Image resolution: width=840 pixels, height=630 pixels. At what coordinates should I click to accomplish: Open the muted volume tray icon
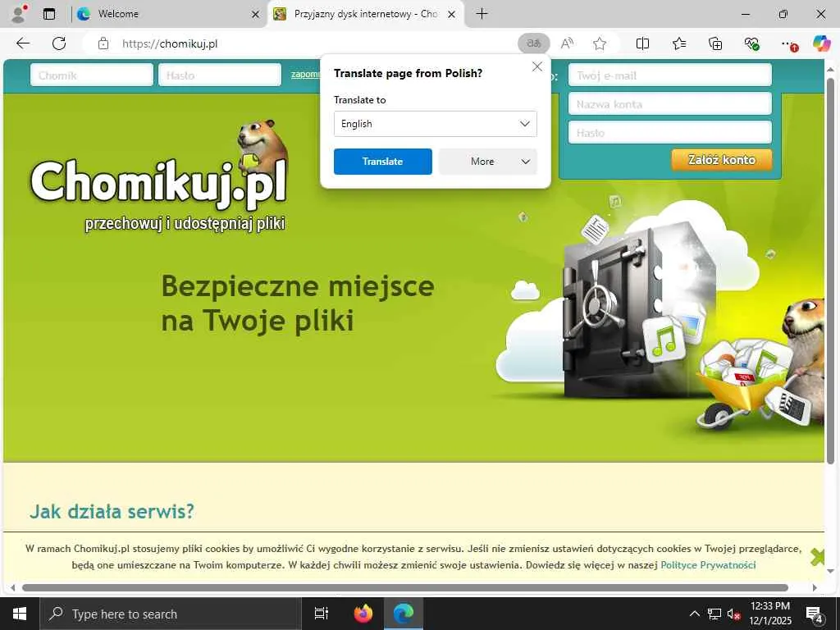coord(733,614)
